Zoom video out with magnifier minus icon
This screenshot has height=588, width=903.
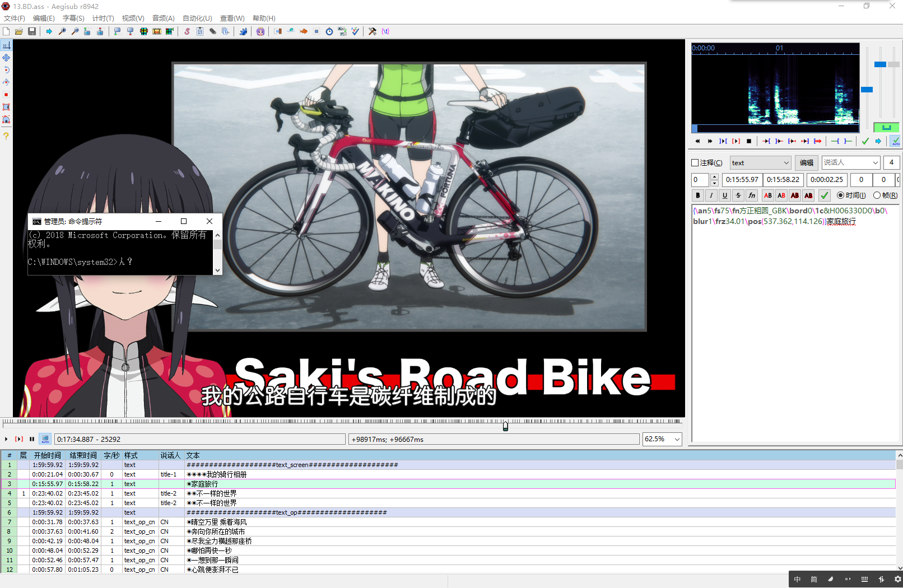click(x=75, y=31)
